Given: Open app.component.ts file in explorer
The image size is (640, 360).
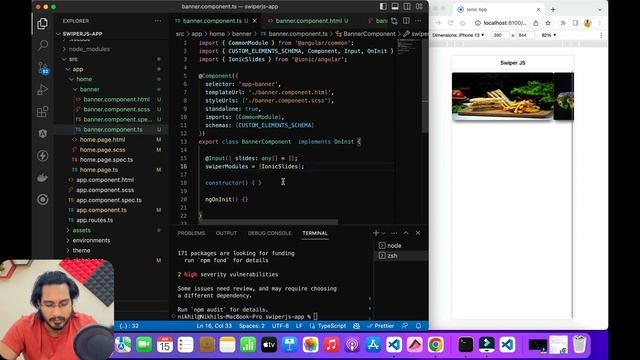Looking at the screenshot, I should point(110,210).
